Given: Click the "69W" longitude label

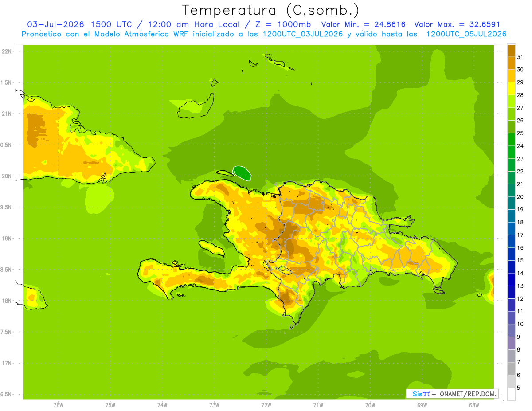Looking at the screenshot, I should [x=422, y=405].
